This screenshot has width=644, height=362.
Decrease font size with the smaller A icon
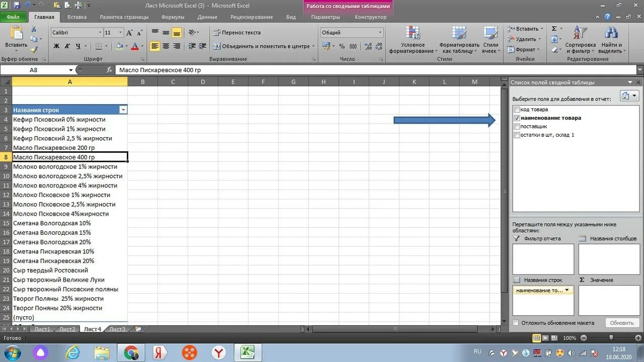pyautogui.click(x=140, y=33)
